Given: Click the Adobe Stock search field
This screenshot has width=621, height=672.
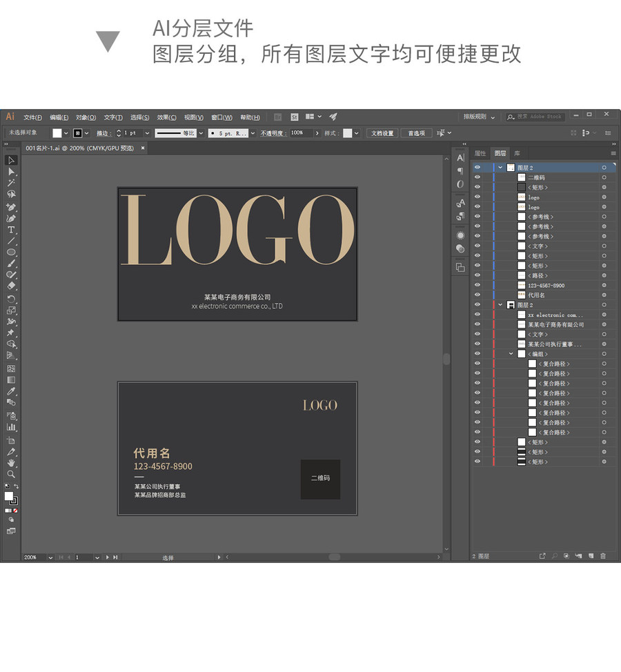Looking at the screenshot, I should 535,117.
